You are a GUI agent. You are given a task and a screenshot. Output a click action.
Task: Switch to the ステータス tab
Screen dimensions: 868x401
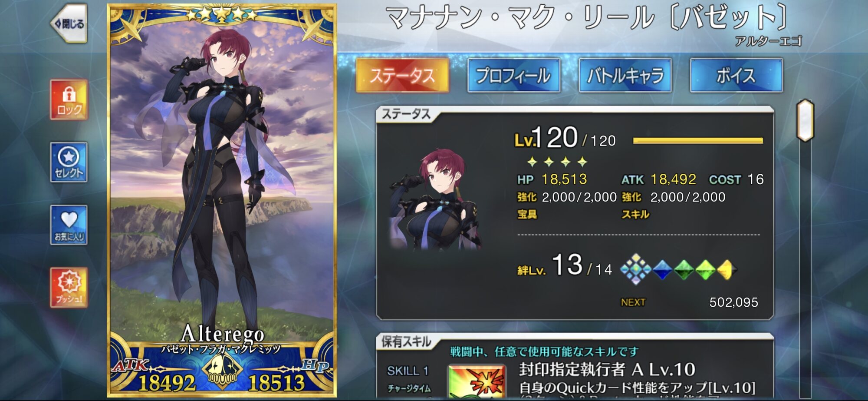[x=402, y=76]
